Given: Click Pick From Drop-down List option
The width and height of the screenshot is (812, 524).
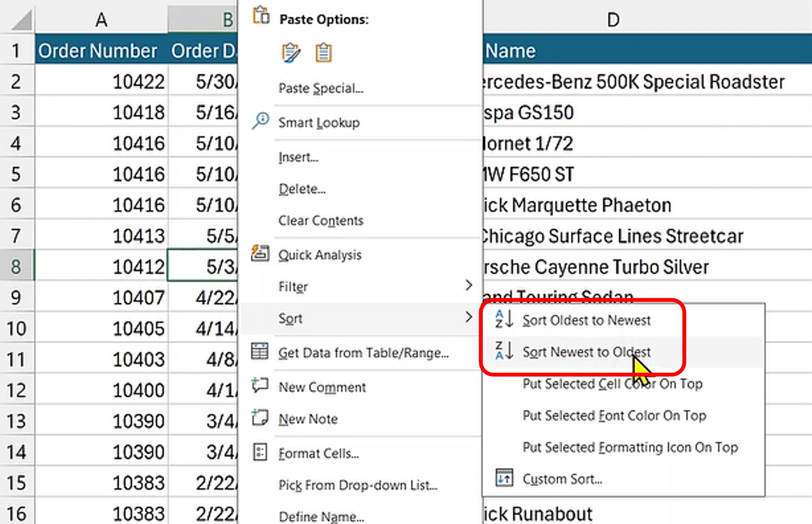Looking at the screenshot, I should 358,485.
